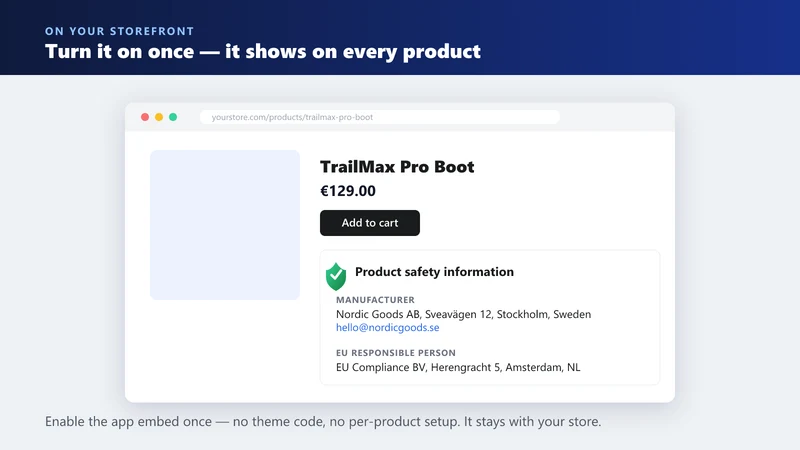Click the EU RESPONSIBLE PERSON label
The height and width of the screenshot is (450, 800).
click(396, 353)
